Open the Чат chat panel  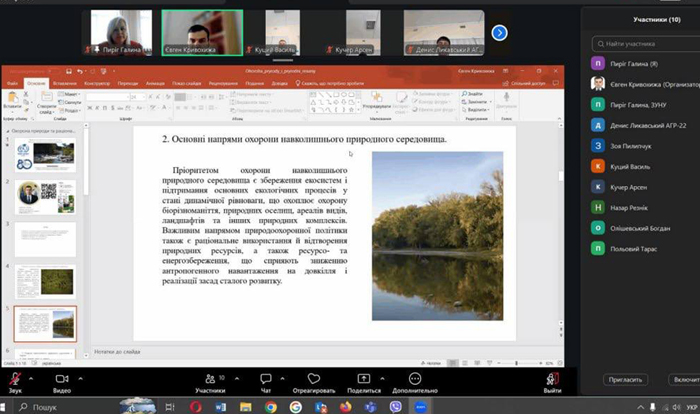(x=266, y=383)
